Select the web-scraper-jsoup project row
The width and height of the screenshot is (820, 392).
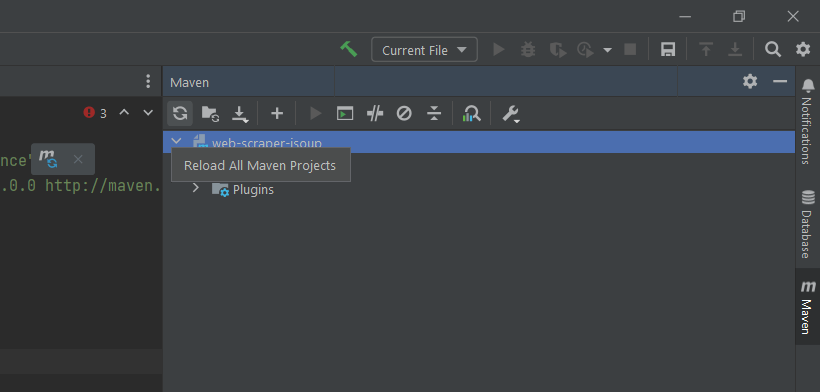tap(479, 142)
